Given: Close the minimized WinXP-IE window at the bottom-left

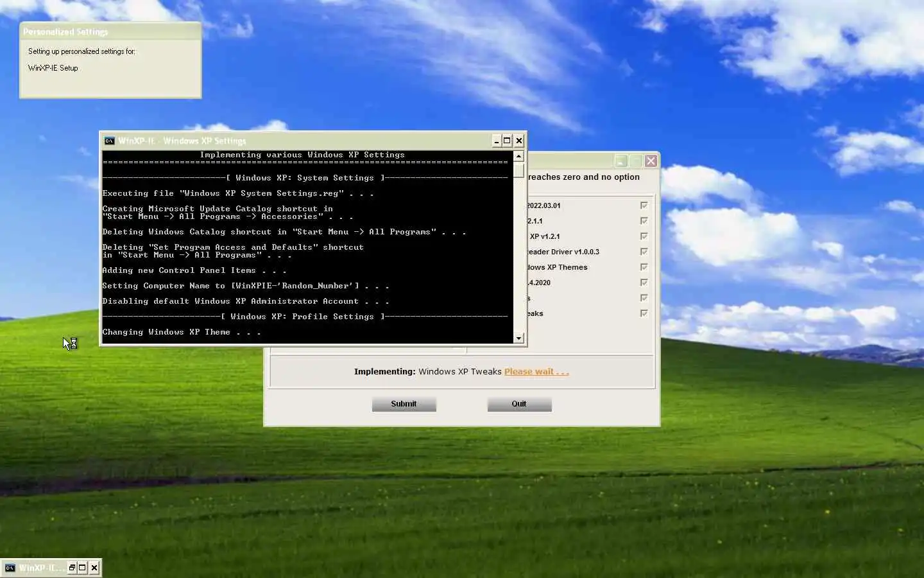Looking at the screenshot, I should (x=94, y=568).
